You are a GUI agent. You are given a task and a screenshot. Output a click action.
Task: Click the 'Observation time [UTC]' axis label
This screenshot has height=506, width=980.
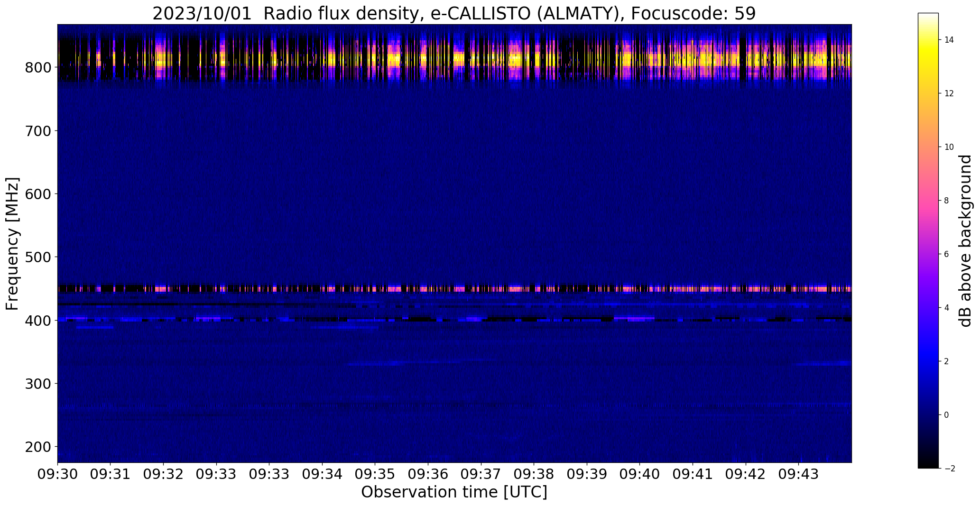[x=454, y=492]
